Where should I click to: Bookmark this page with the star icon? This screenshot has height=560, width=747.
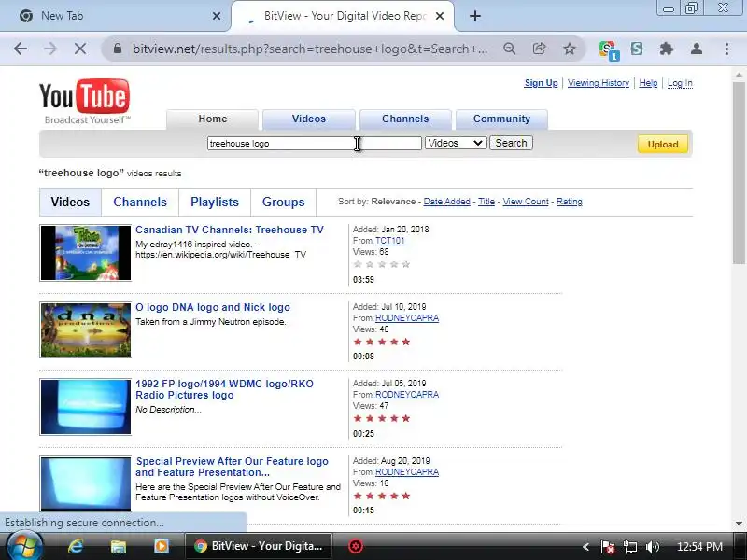tap(570, 49)
